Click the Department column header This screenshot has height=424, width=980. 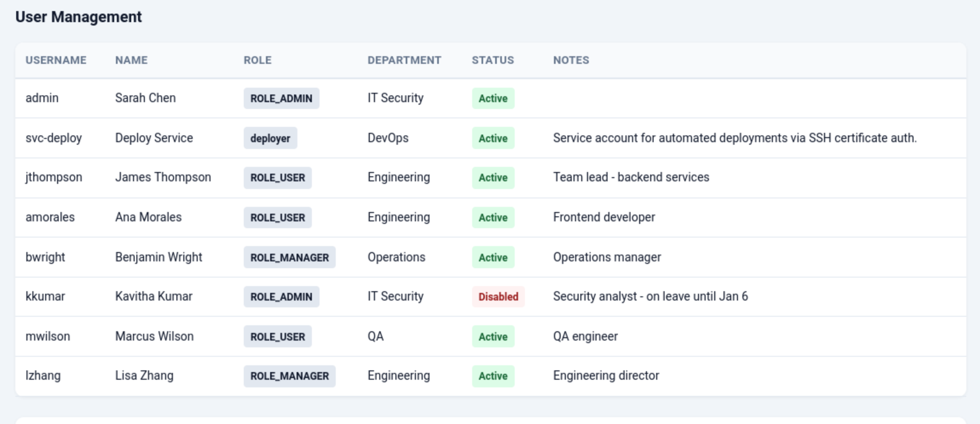tap(404, 60)
